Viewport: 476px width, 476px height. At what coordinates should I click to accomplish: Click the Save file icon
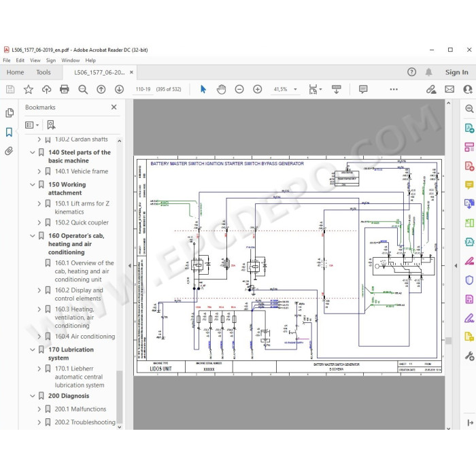pyautogui.click(x=10, y=89)
